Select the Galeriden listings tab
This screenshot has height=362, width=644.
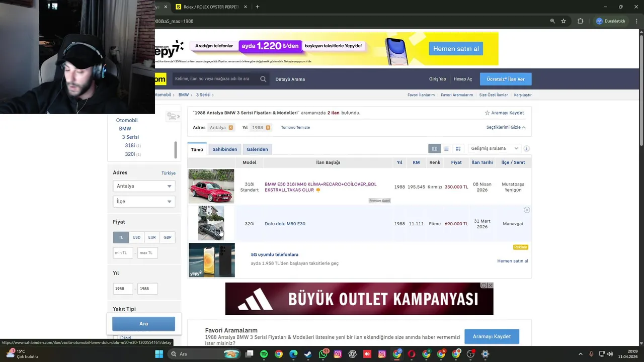[257, 149]
